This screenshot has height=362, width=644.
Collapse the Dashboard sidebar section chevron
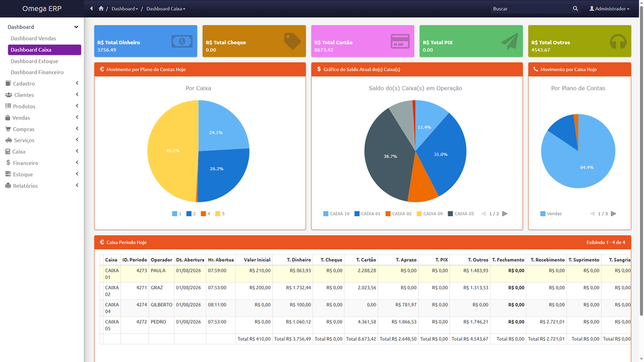[76, 27]
